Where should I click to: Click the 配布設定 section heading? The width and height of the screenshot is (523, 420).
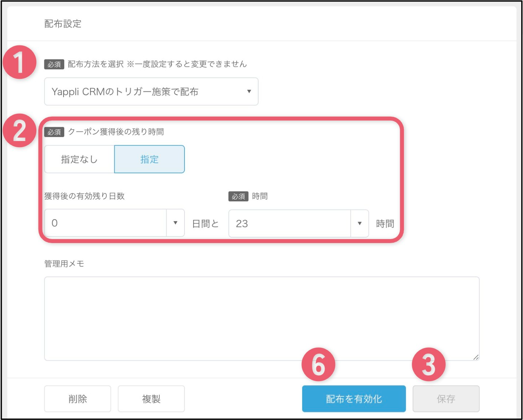(63, 24)
